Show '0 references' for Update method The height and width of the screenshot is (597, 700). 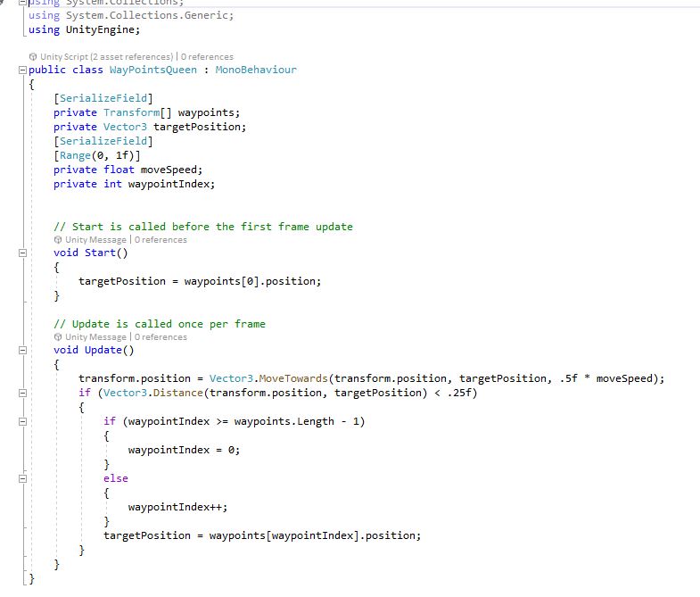coord(161,337)
